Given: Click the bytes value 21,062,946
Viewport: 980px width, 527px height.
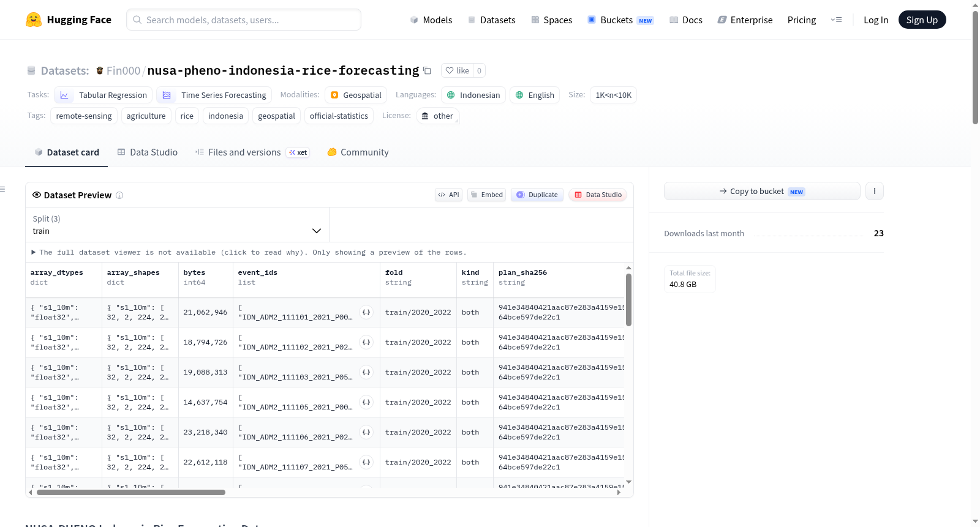Looking at the screenshot, I should coord(205,312).
